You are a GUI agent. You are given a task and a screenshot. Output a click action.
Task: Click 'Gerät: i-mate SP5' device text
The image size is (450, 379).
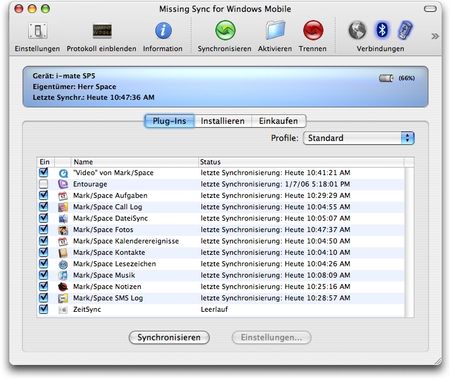click(x=64, y=76)
